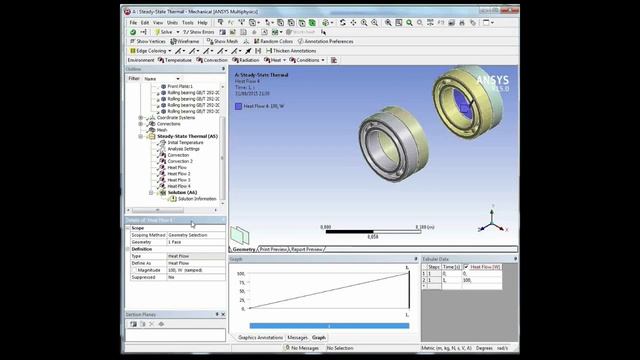
Task: Collapse the Solution (A6) node
Action: [151, 193]
